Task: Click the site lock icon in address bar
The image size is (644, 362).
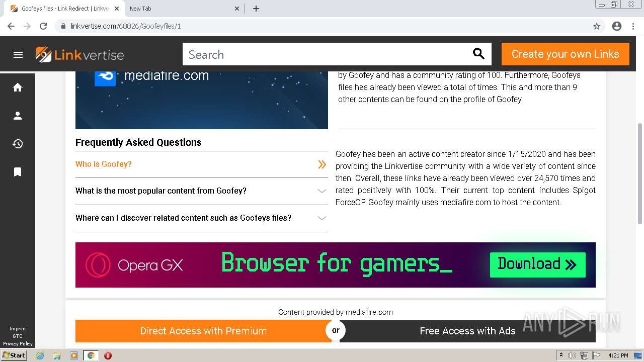Action: pyautogui.click(x=63, y=26)
